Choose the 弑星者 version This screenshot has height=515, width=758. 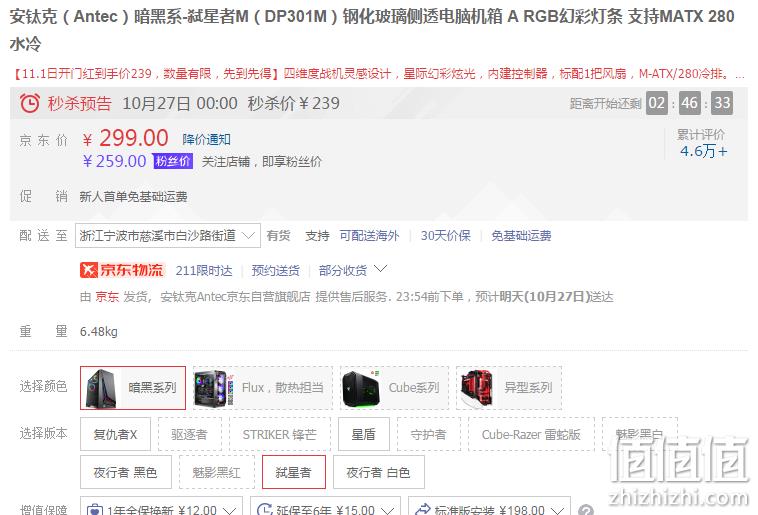point(293,472)
